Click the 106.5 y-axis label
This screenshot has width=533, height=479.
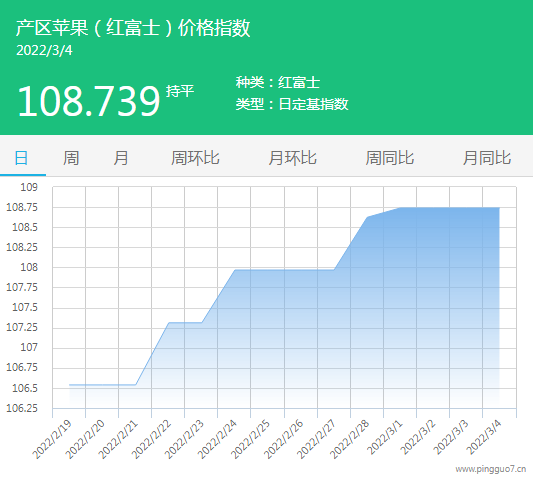[x=25, y=388]
